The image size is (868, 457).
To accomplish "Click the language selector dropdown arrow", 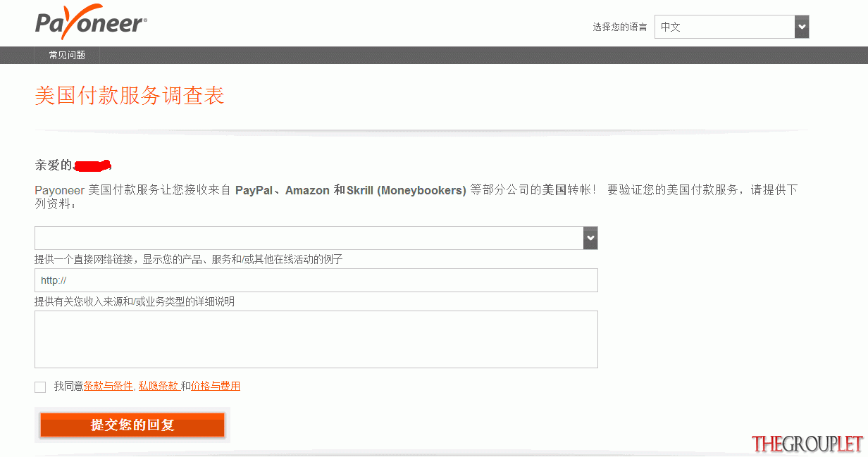I will pyautogui.click(x=802, y=27).
